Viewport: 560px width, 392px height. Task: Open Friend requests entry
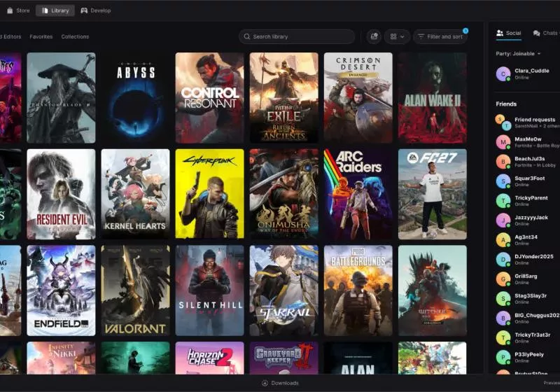(528, 122)
